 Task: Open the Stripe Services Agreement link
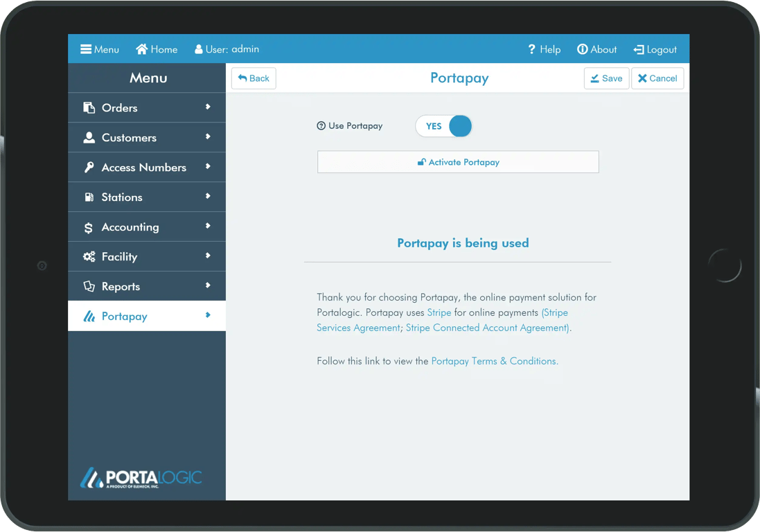pyautogui.click(x=359, y=328)
